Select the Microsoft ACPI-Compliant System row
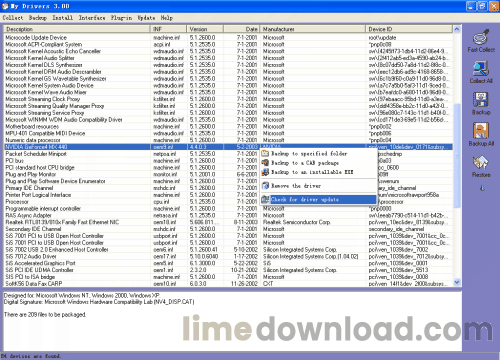Screen dimensions: 500x360 (228, 44)
